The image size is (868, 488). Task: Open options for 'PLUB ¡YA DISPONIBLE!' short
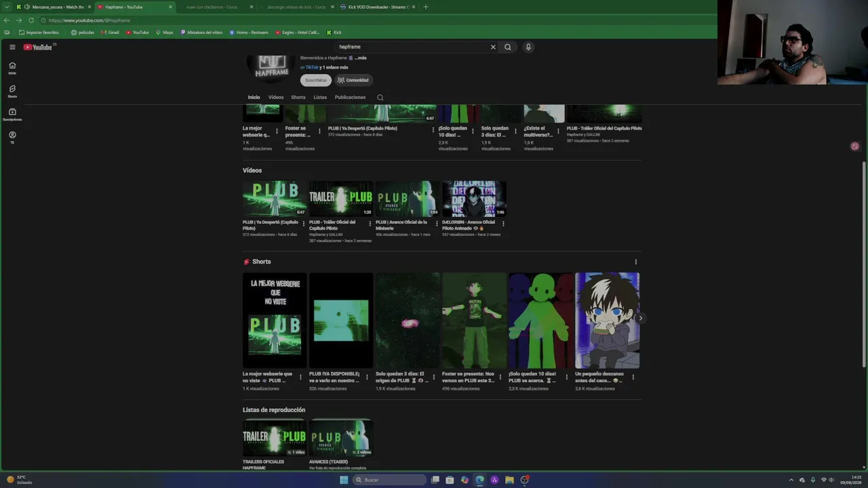[367, 378]
